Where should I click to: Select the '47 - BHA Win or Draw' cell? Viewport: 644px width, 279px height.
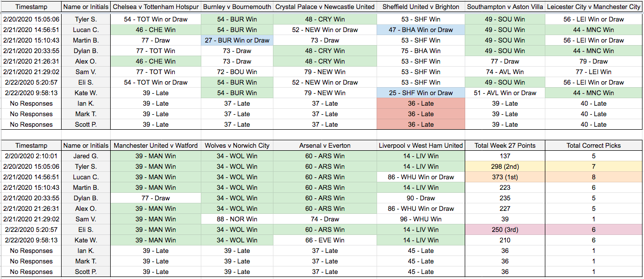(421, 30)
